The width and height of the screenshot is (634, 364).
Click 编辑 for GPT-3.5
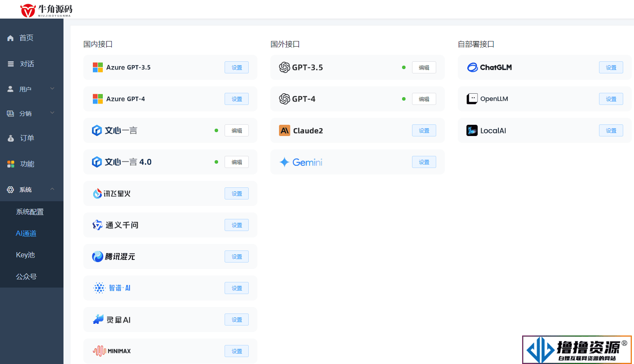pos(424,67)
